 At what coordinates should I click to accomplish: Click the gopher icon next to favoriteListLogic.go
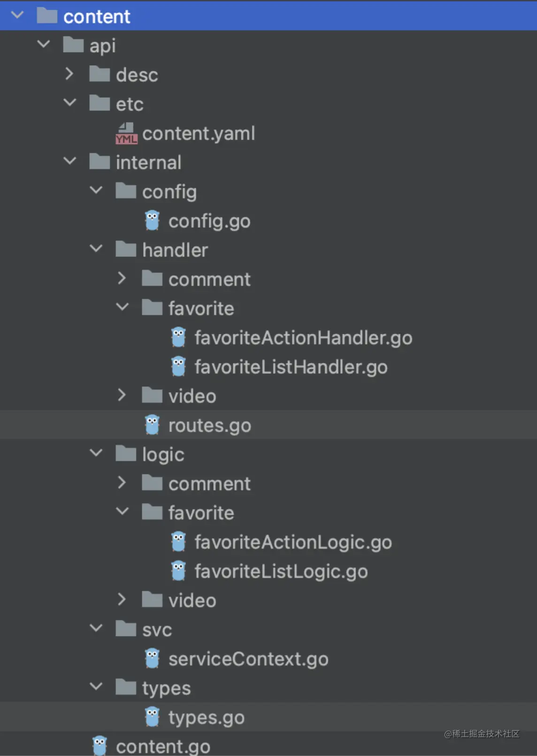tap(178, 571)
